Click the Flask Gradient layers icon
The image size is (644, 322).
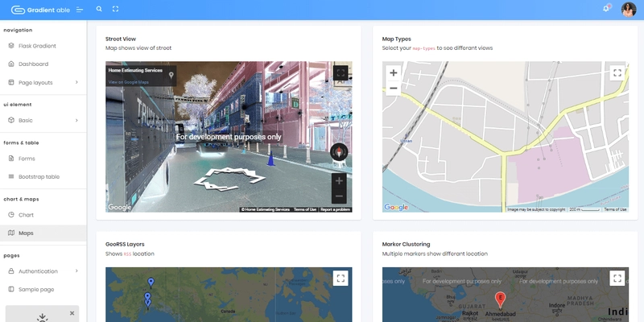point(11,46)
